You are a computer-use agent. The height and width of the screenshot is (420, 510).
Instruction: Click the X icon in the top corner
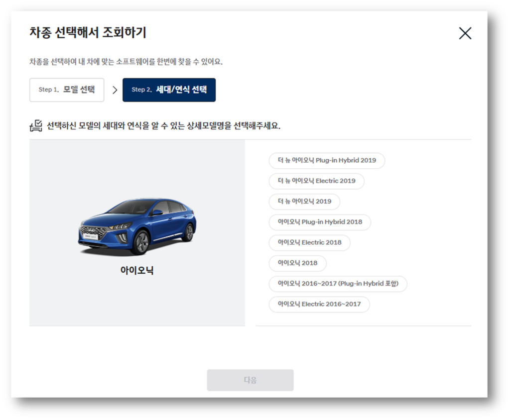point(465,33)
